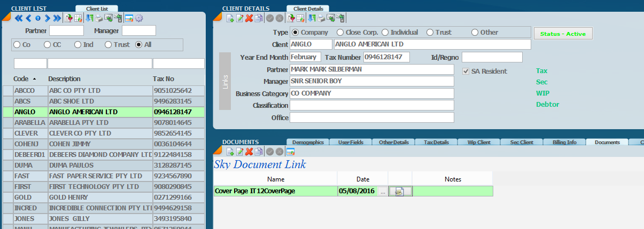Viewport: 644px width, 229px height.
Task: Add a new document in Documents toolbar
Action: 230,152
